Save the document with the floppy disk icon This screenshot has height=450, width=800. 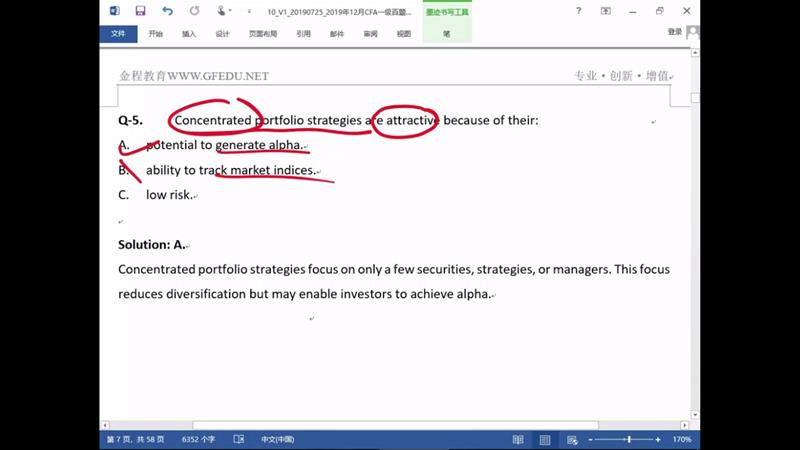[140, 11]
